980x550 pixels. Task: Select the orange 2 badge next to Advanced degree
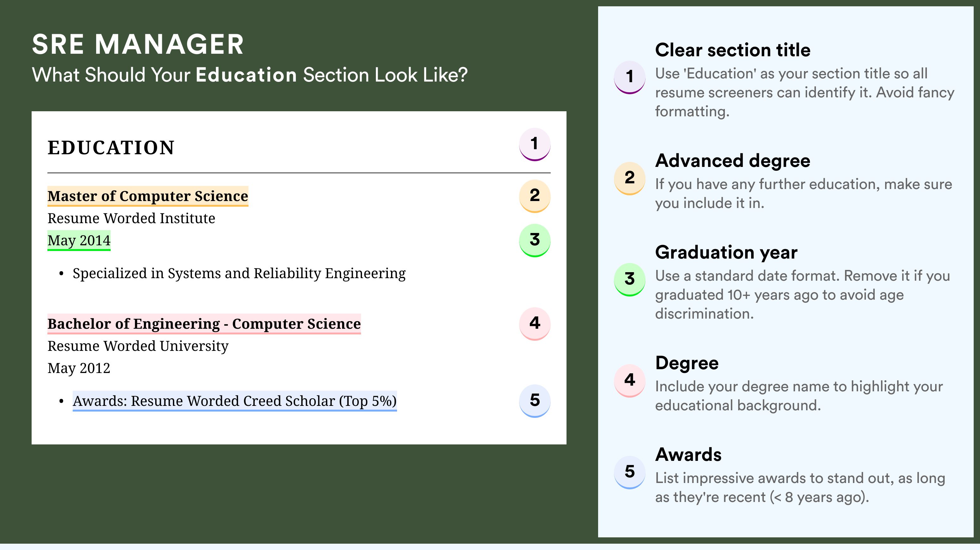[630, 178]
